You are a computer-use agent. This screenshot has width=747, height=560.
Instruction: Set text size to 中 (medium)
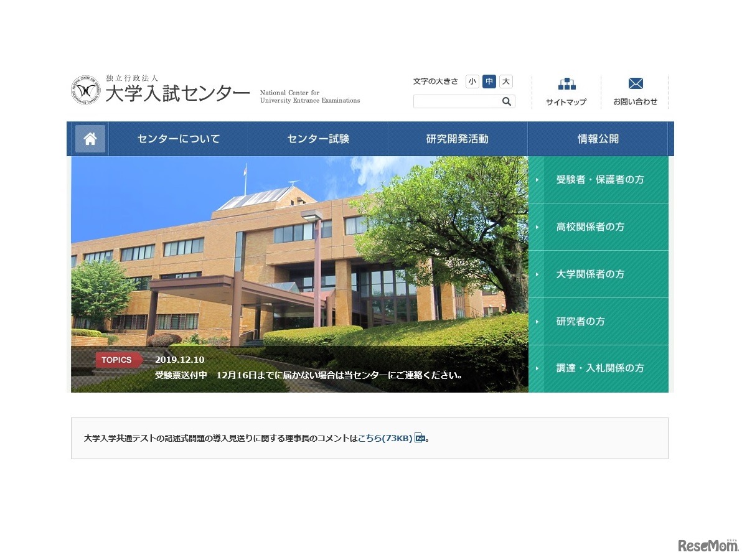click(x=489, y=82)
